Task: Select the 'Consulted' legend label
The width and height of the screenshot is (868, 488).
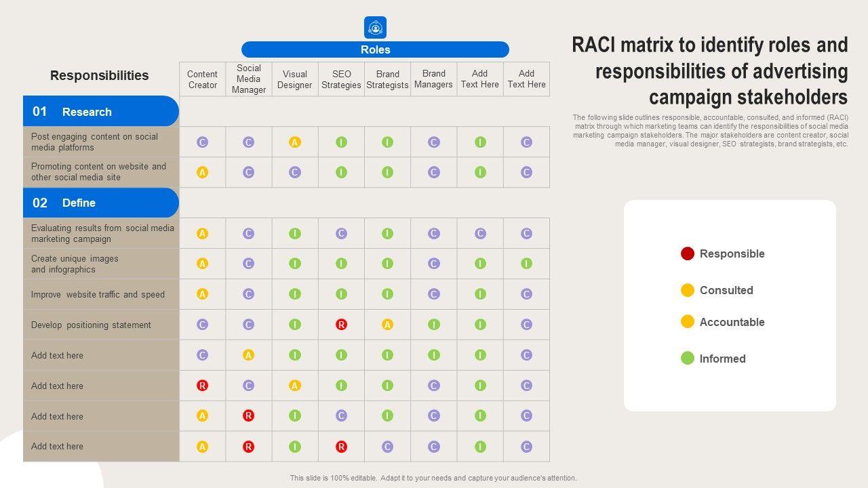Action: point(726,290)
